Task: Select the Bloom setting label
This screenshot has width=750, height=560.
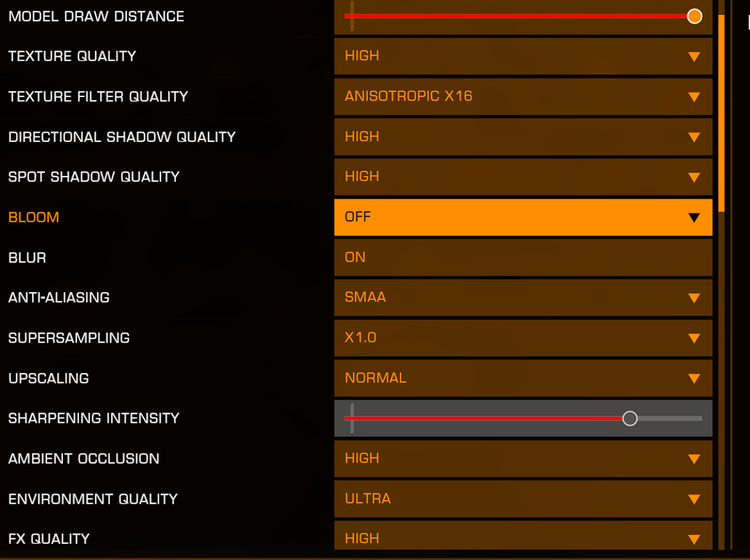Action: pyautogui.click(x=34, y=217)
